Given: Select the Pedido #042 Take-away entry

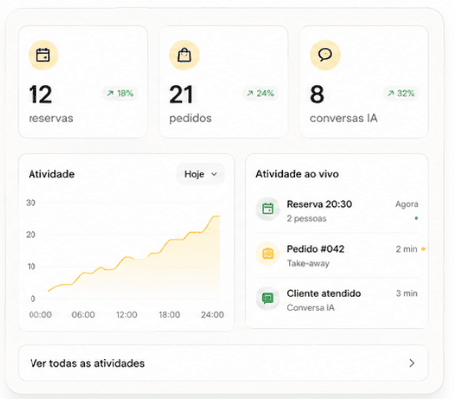Looking at the screenshot, I should (337, 256).
